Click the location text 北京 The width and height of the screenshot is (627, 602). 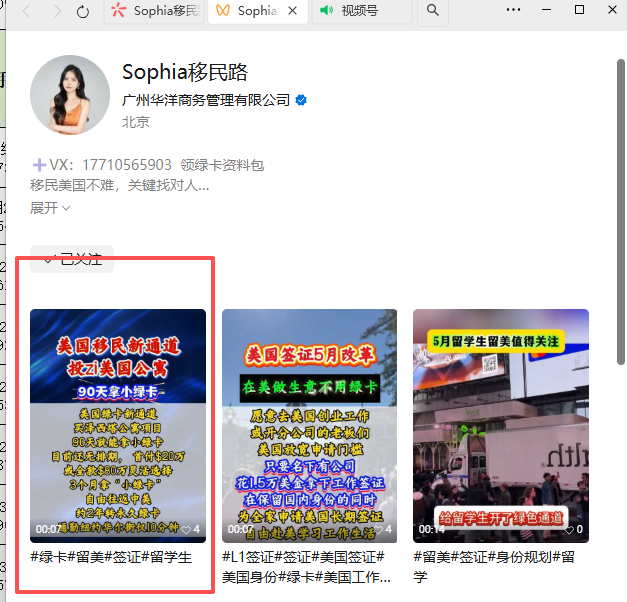[x=136, y=122]
